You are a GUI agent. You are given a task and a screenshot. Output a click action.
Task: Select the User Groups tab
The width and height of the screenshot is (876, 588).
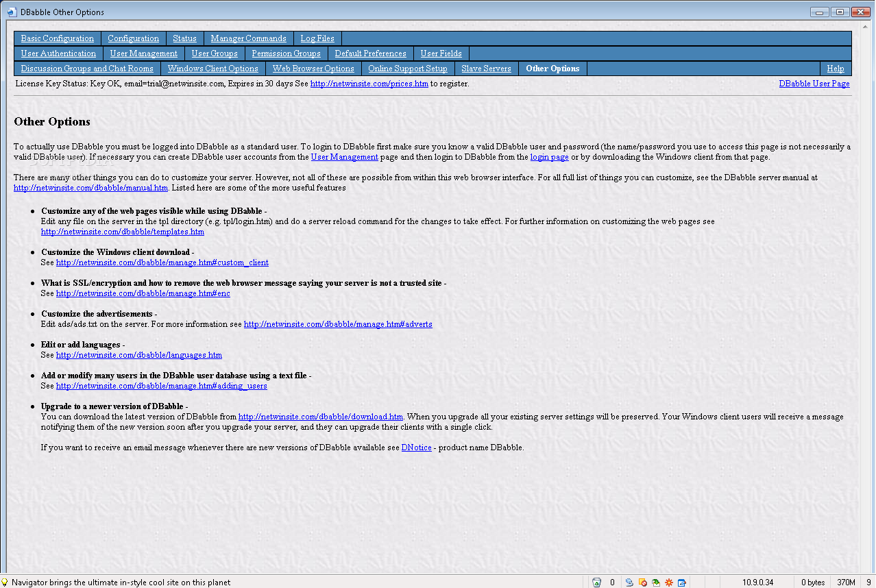click(x=215, y=53)
